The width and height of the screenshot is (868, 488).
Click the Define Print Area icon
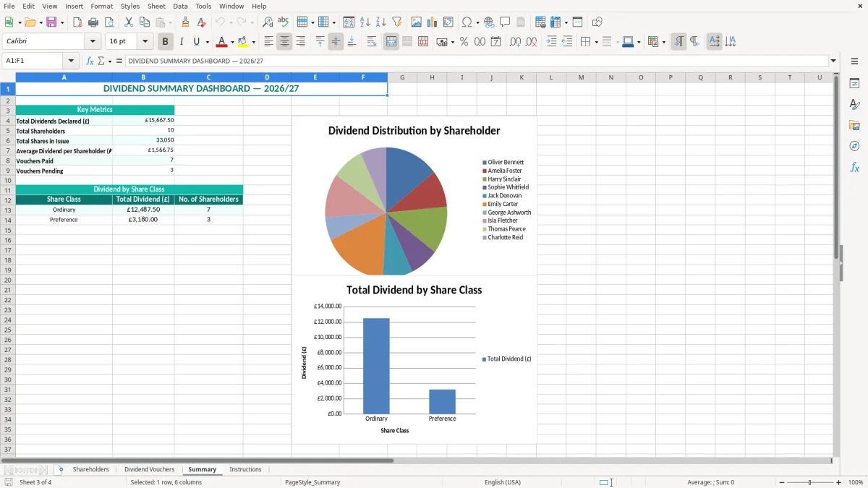pyautogui.click(x=540, y=22)
